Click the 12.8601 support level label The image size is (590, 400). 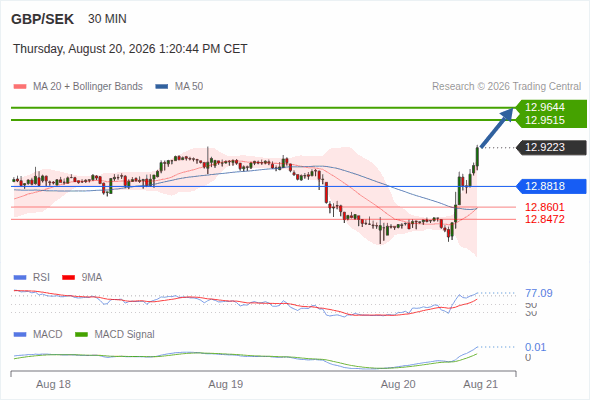click(x=544, y=207)
